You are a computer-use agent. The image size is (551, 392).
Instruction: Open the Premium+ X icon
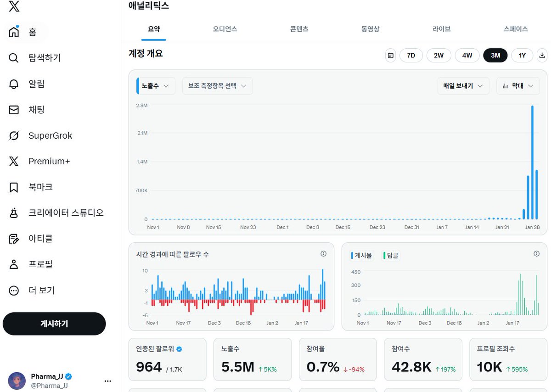[14, 161]
